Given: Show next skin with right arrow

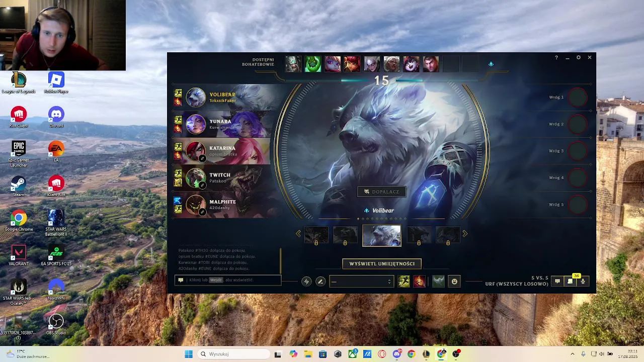Looking at the screenshot, I should (465, 234).
